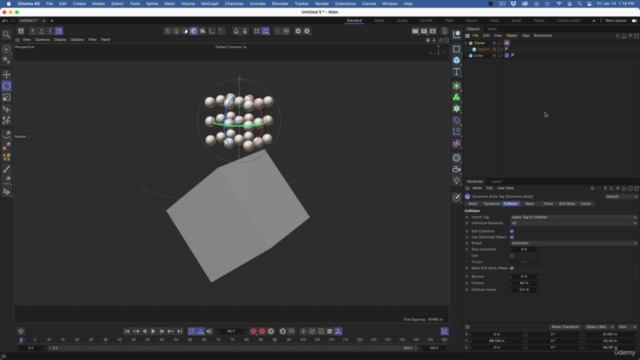Image resolution: width=640 pixels, height=360 pixels.
Task: Select the Scale tool in left toolbar
Action: [x=7, y=97]
